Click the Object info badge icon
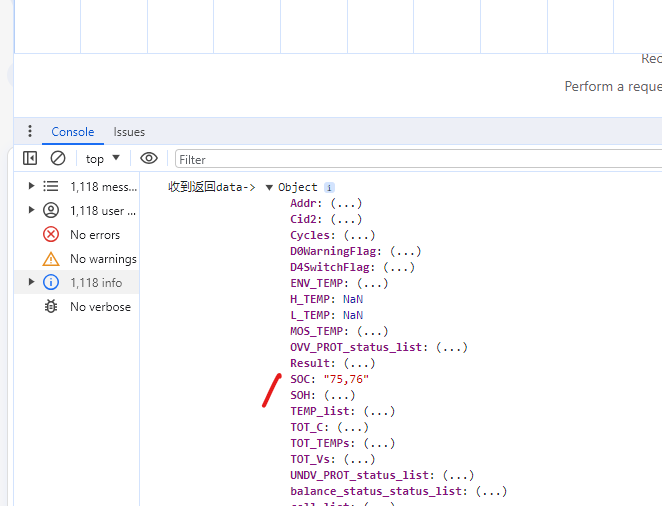662x506 pixels. 329,187
